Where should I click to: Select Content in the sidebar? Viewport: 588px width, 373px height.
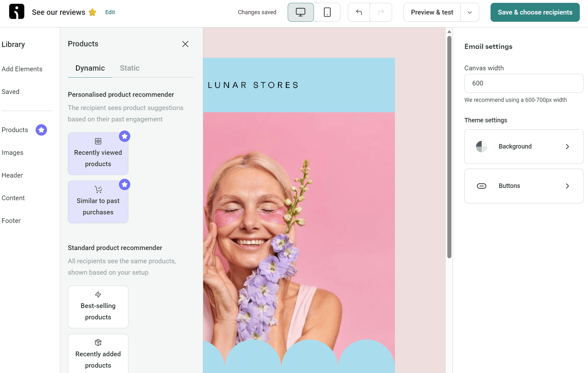point(13,198)
